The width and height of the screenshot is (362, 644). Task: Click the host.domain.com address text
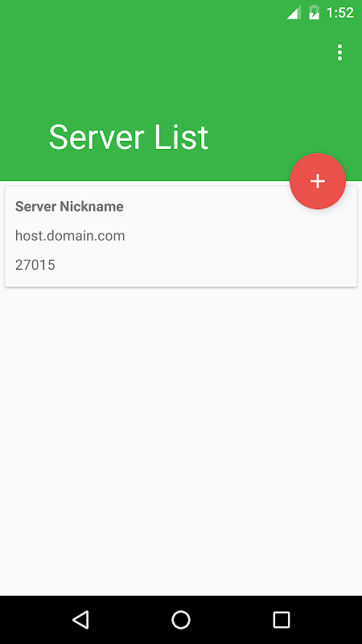coord(70,236)
